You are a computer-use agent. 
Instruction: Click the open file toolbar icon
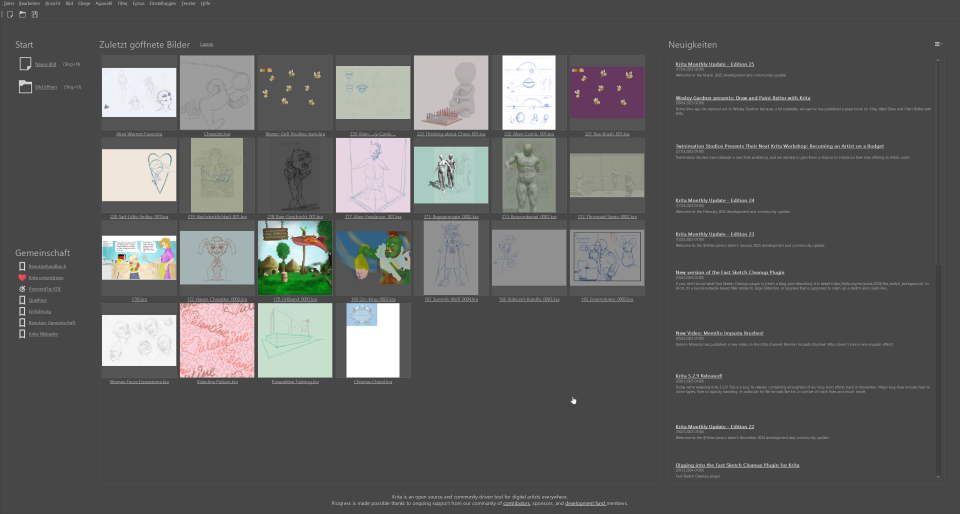pyautogui.click(x=21, y=14)
